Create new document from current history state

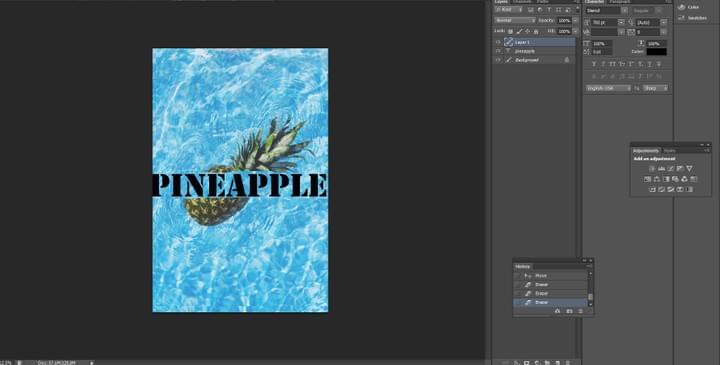pos(557,311)
